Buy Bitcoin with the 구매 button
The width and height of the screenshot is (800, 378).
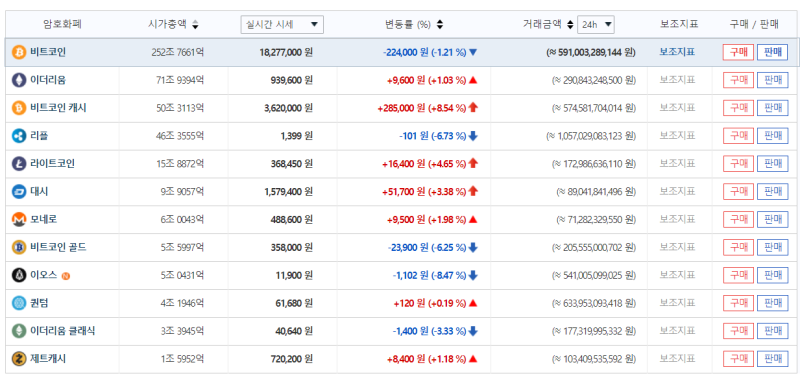pos(738,53)
